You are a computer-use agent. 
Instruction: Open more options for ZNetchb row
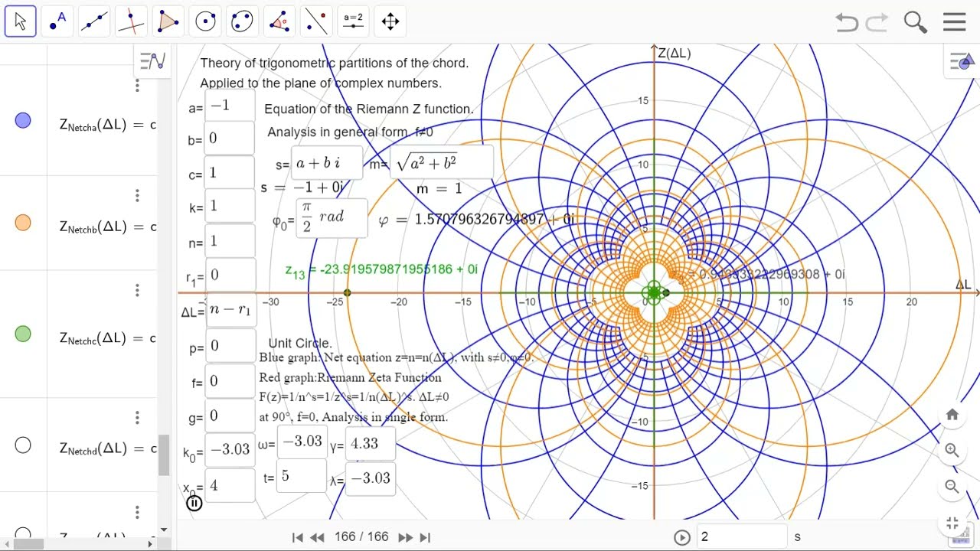click(x=137, y=196)
